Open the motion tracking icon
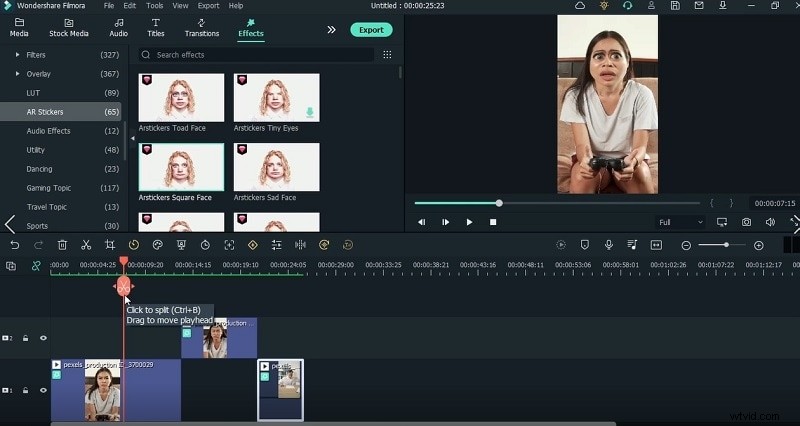This screenshot has height=426, width=800. (x=229, y=245)
